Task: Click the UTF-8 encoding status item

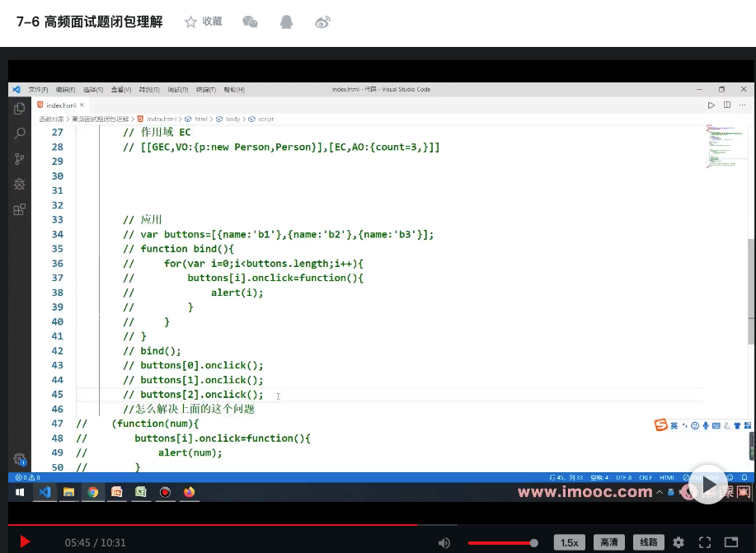Action: [623, 478]
